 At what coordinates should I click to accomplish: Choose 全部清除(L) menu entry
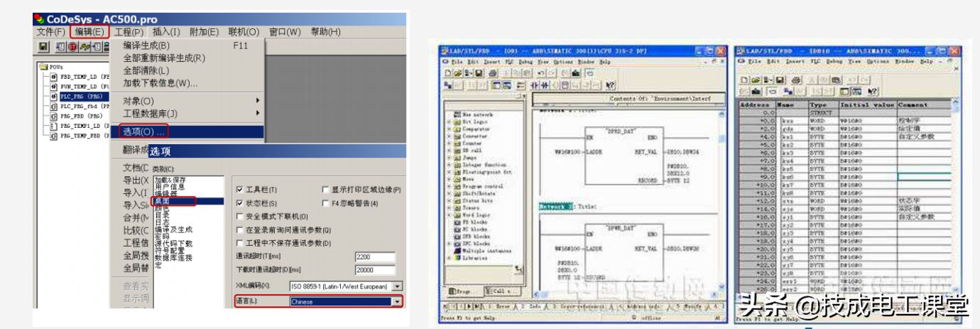coord(146,70)
